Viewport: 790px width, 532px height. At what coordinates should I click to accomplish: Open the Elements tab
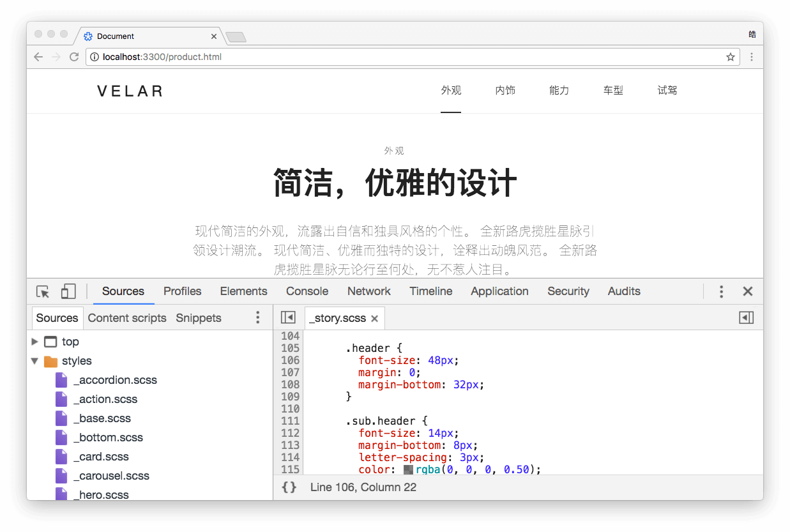coord(244,291)
